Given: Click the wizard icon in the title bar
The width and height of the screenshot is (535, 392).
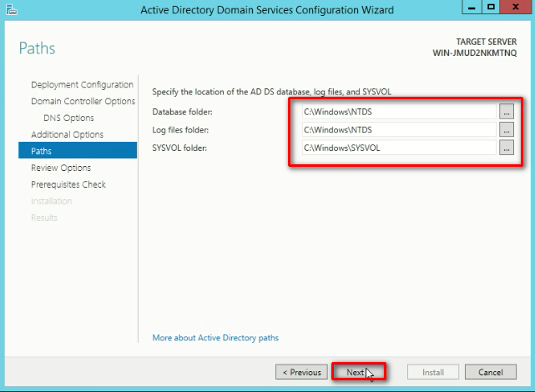Looking at the screenshot, I should pyautogui.click(x=11, y=9).
